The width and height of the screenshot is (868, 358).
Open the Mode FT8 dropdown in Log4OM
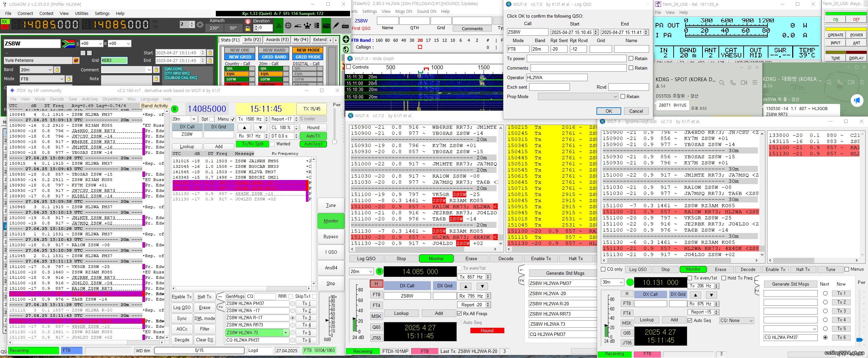tap(42, 79)
